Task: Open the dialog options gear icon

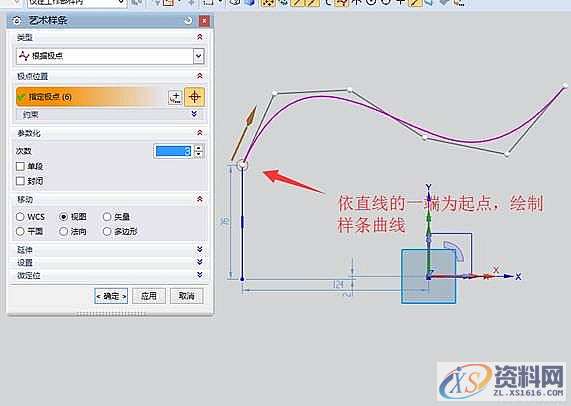Action: (16, 21)
